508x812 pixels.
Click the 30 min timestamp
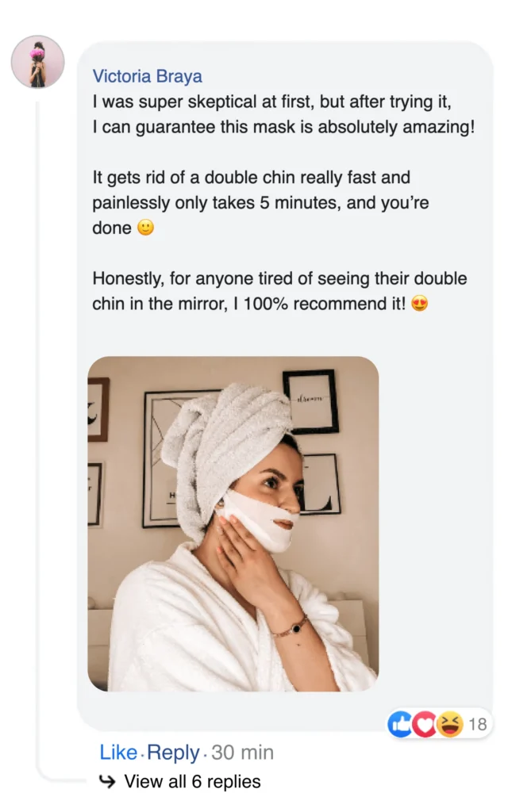point(242,753)
